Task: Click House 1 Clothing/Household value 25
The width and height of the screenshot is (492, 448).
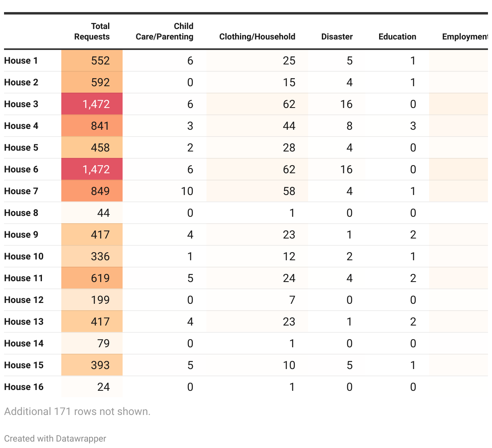Action: (289, 60)
